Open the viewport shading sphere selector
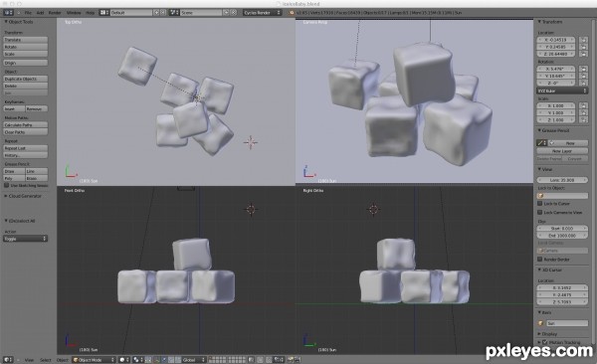The image size is (597, 364). (123, 359)
